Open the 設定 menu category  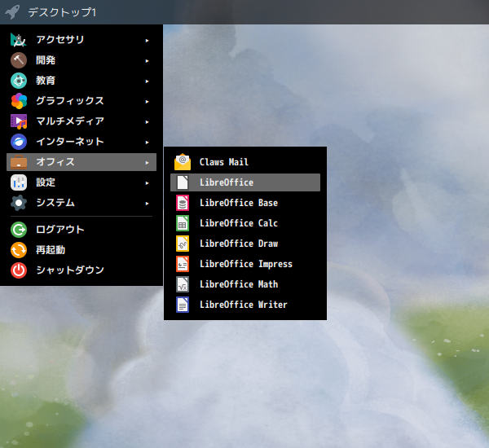81,182
